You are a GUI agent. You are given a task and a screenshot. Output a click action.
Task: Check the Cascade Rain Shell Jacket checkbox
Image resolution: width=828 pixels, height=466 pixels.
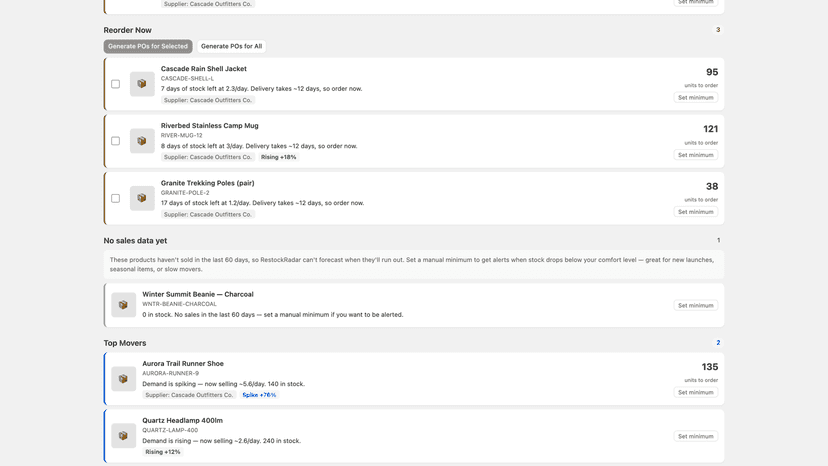pyautogui.click(x=116, y=84)
